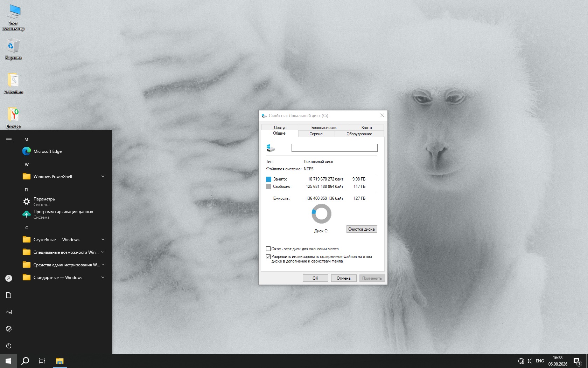Click the Start menu hamburger expand icon
Image resolution: width=588 pixels, height=368 pixels.
(9, 139)
